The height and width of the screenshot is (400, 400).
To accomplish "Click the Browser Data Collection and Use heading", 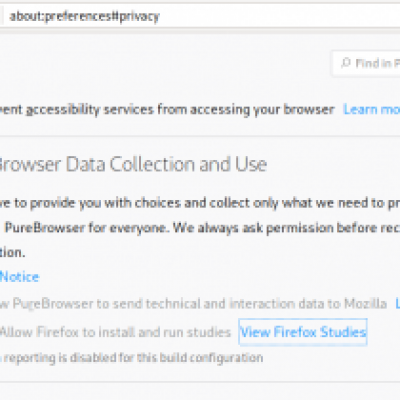I will coord(133,164).
